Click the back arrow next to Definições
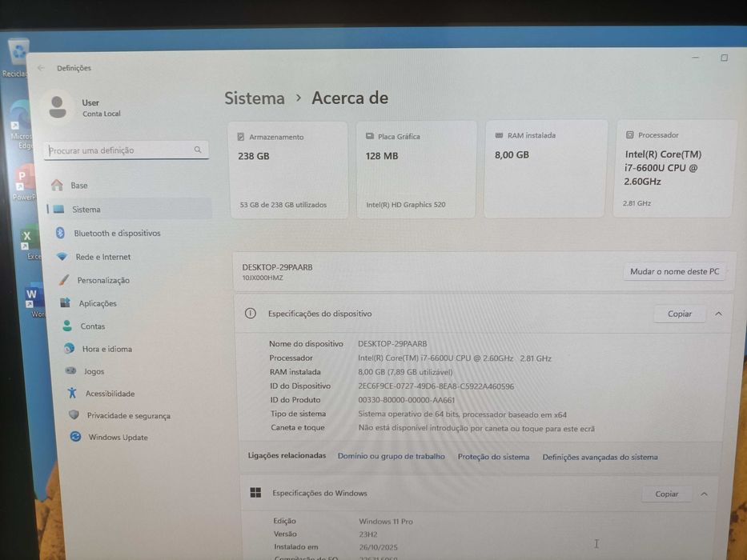This screenshot has width=747, height=560. [41, 68]
